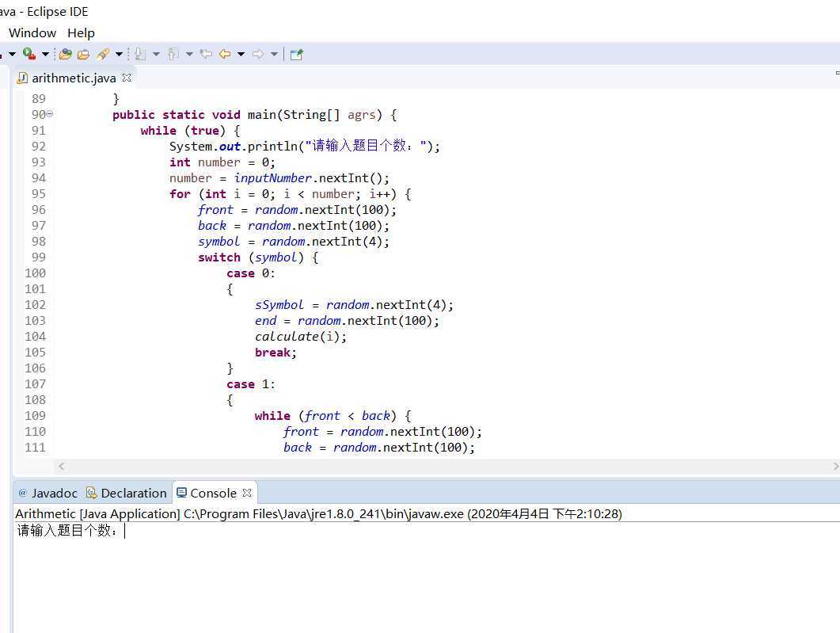Click the editor horizontal scrollbar left arrow
Viewport: 840px width, 633px height.
coord(62,467)
